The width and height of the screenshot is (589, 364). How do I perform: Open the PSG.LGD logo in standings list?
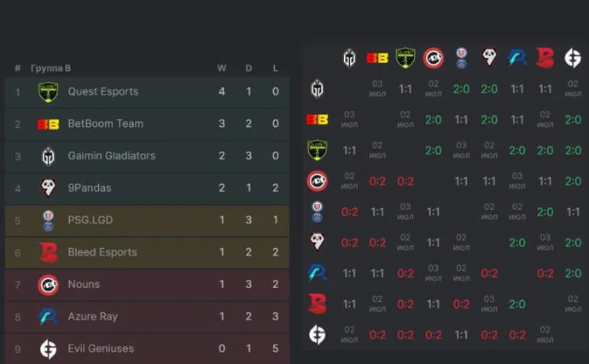point(48,221)
